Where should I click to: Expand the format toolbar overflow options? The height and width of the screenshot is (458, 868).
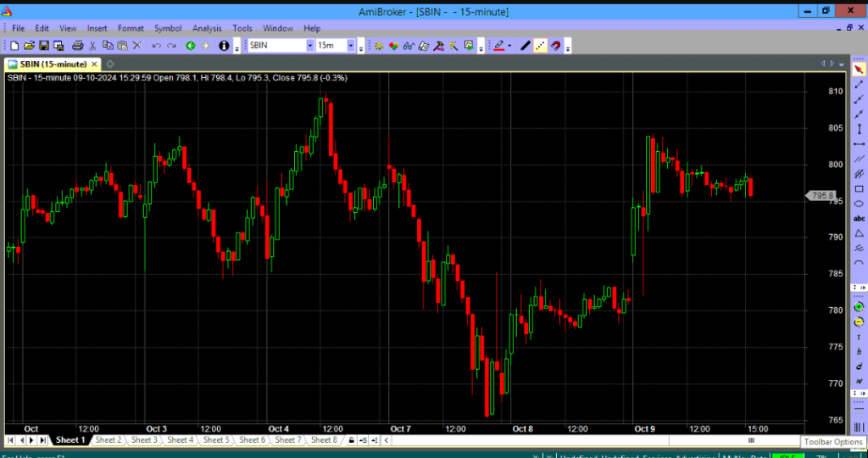567,47
